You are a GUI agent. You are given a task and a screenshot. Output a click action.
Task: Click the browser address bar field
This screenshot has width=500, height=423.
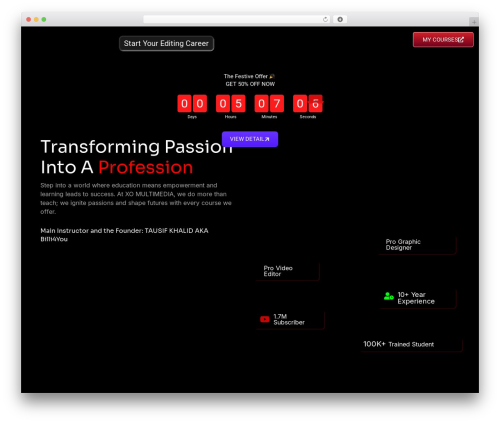pos(236,19)
